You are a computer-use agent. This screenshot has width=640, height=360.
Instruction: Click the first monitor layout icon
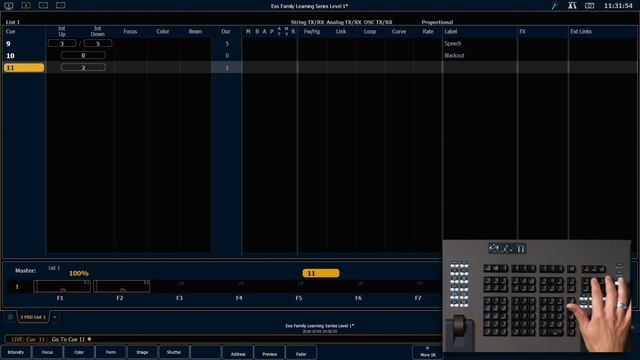click(9, 6)
